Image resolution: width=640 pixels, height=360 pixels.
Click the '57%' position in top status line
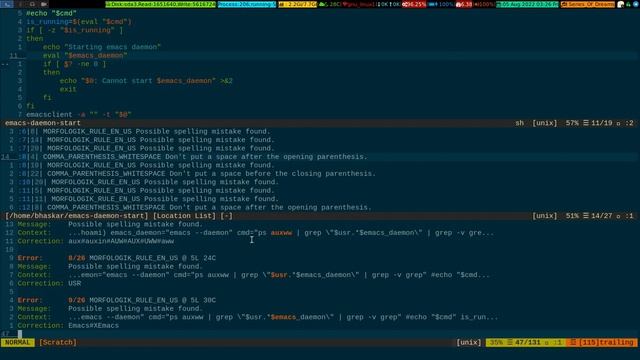(572, 123)
